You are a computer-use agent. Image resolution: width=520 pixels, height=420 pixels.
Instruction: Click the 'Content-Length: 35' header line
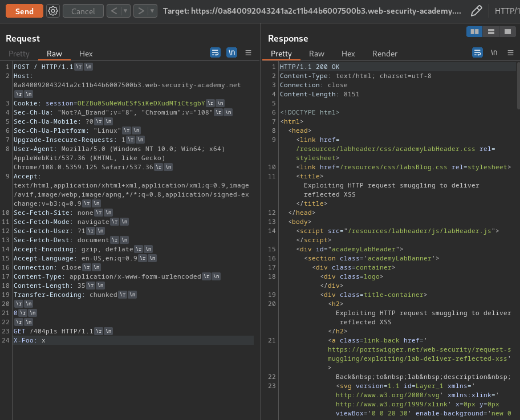(x=50, y=286)
